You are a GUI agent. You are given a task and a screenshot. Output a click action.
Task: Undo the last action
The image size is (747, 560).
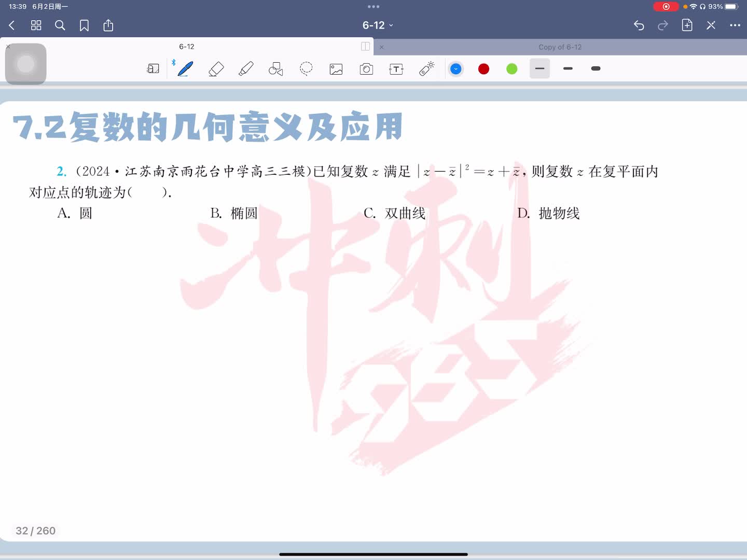(639, 25)
